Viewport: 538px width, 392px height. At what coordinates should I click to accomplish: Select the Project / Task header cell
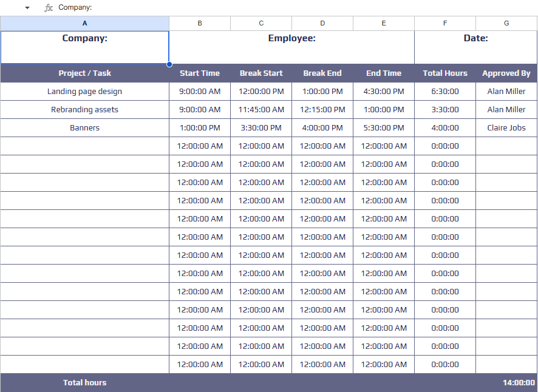click(x=84, y=73)
